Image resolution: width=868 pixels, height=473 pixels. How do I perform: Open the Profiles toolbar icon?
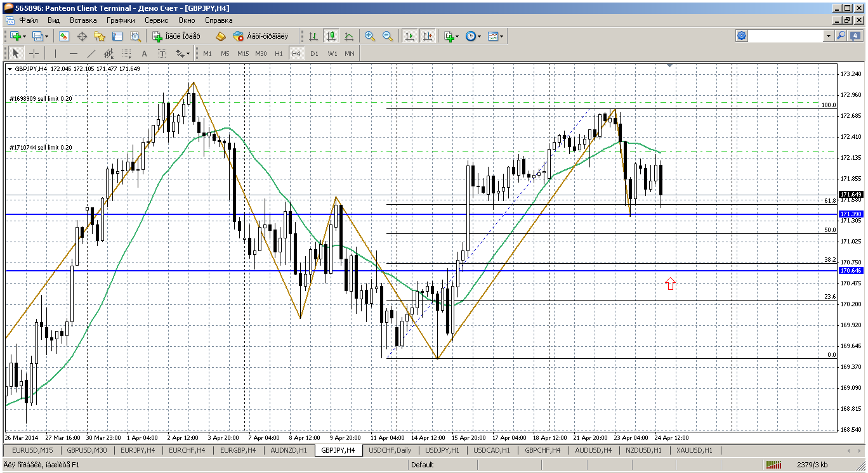(x=37, y=36)
